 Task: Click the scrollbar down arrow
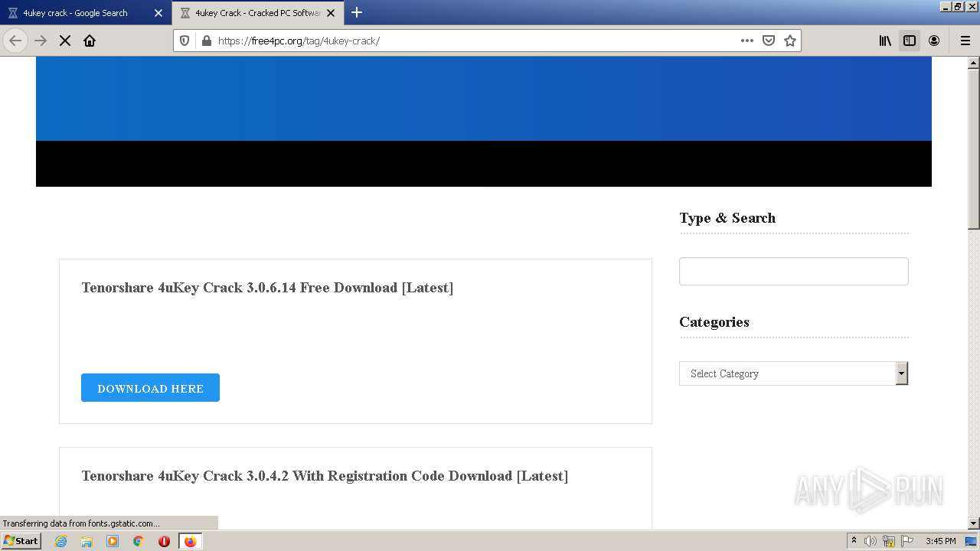click(x=974, y=523)
